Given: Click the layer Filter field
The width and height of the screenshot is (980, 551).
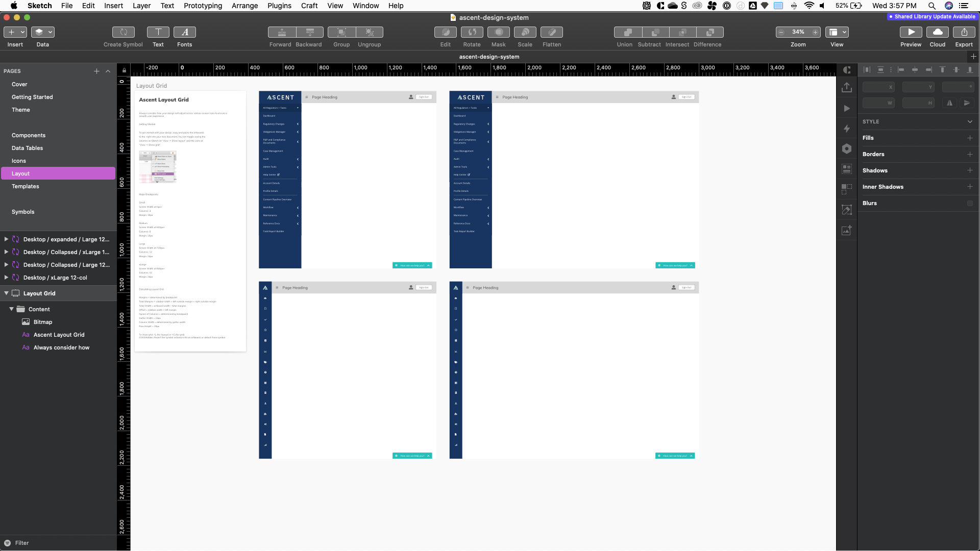Looking at the screenshot, I should point(22,543).
